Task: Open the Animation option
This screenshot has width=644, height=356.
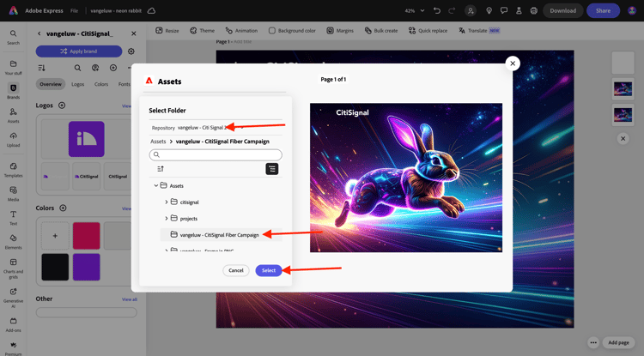Action: point(241,30)
